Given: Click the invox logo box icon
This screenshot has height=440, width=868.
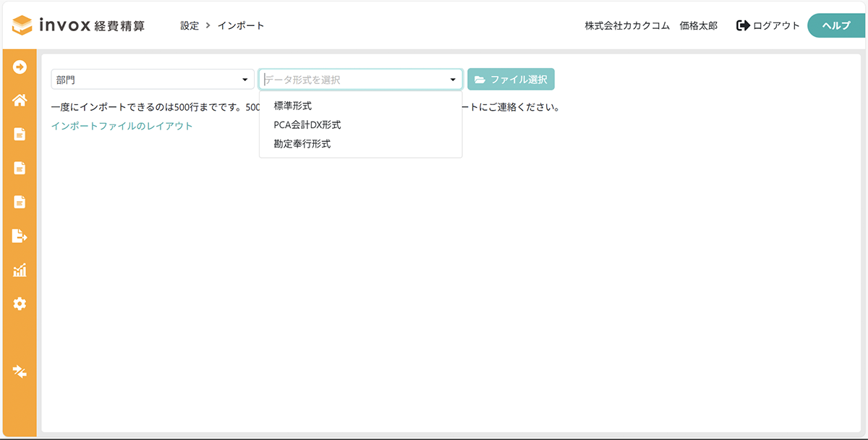Looking at the screenshot, I should pyautogui.click(x=22, y=25).
